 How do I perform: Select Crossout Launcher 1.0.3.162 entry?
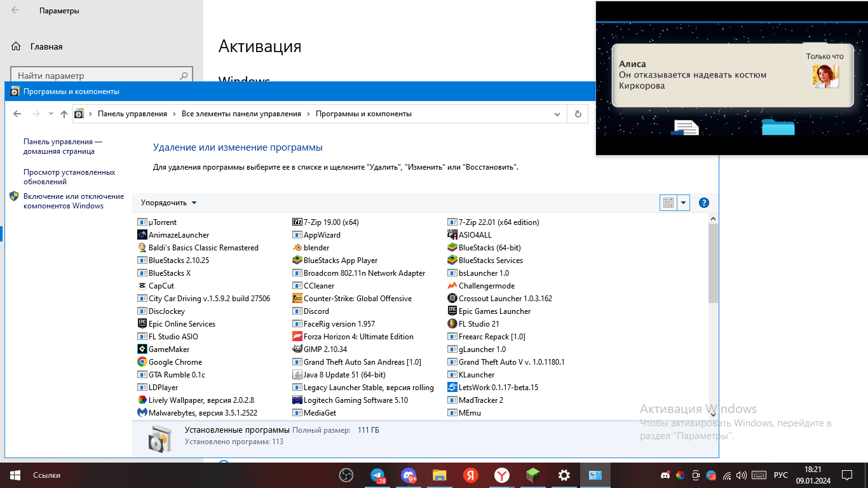click(500, 299)
